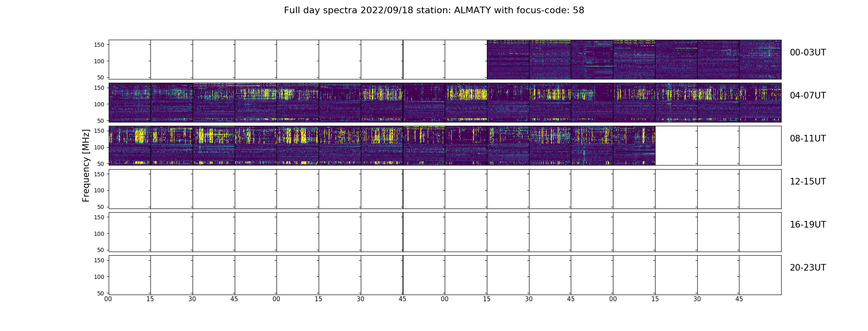
Task: Click the 150 tick of the 08-11UT row
Action: click(100, 131)
